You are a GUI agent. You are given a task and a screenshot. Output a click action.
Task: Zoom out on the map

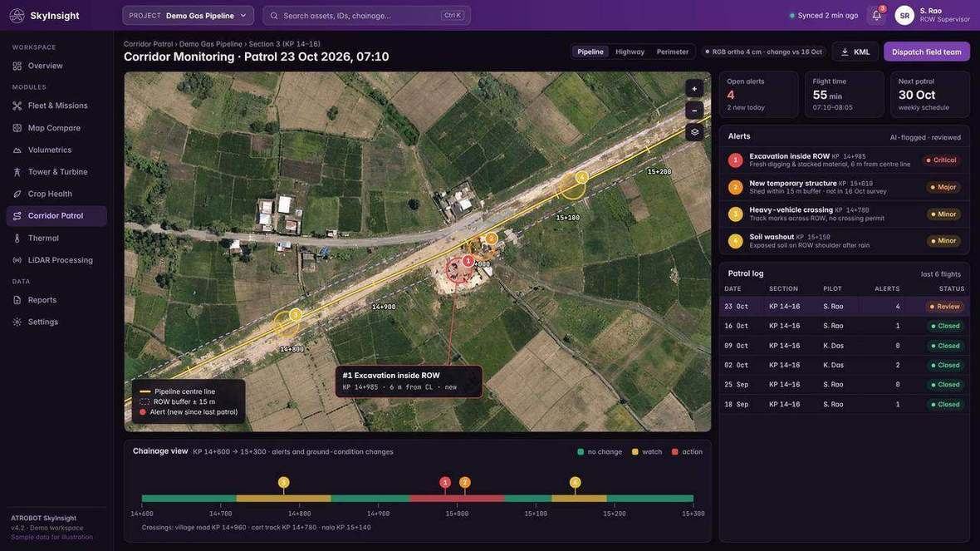click(694, 111)
